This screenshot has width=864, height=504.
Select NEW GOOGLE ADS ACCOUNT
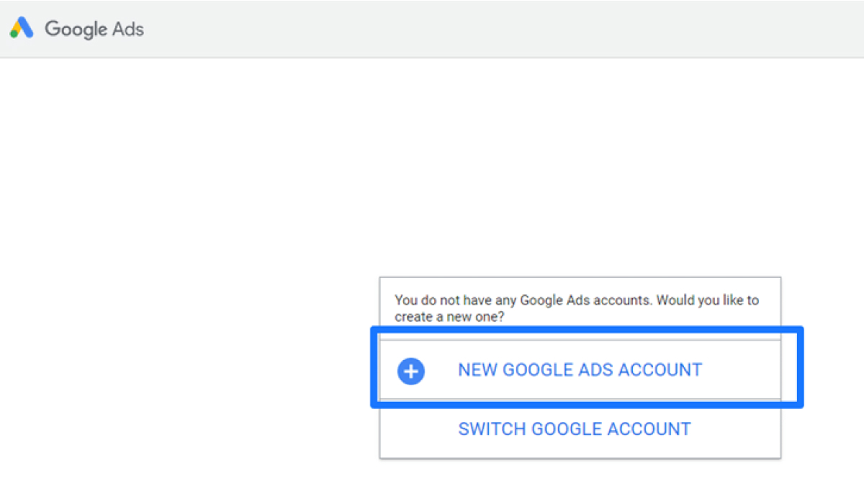tap(580, 370)
